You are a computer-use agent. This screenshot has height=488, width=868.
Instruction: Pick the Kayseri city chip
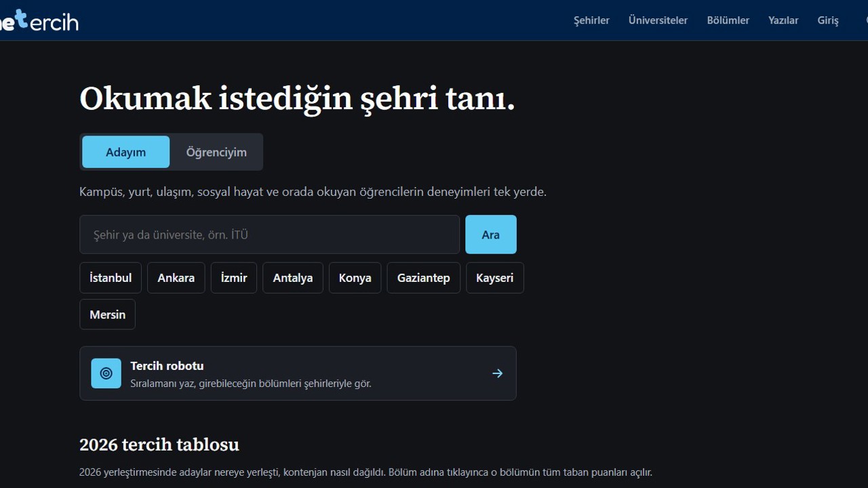pos(495,278)
